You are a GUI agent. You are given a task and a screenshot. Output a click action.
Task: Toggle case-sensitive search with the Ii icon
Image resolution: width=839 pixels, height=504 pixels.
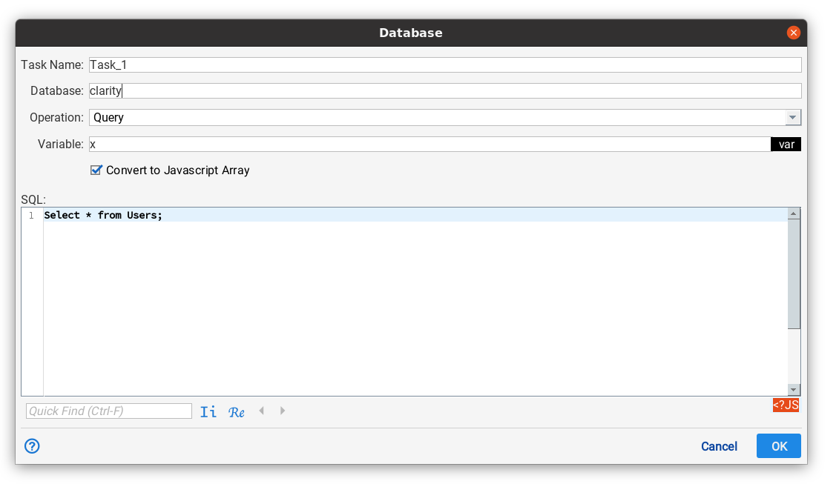pos(208,411)
